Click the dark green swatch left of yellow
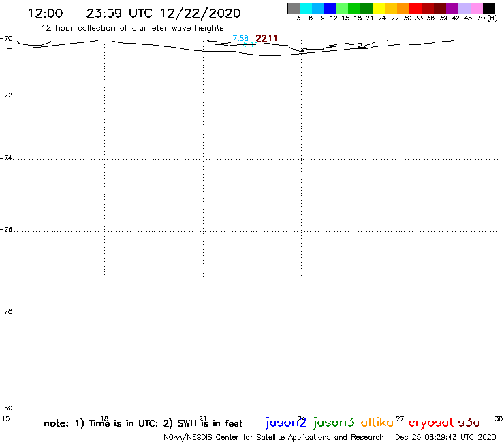Image resolution: width=504 pixels, height=443 pixels. tap(366, 8)
